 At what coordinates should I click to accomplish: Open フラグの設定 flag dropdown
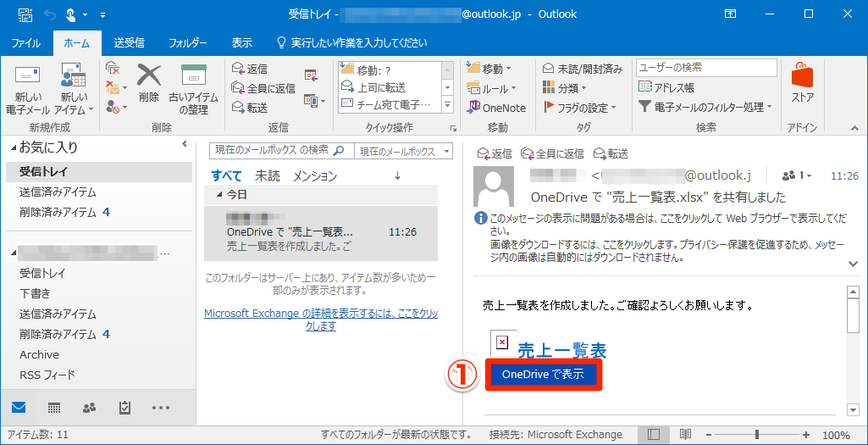pos(579,108)
